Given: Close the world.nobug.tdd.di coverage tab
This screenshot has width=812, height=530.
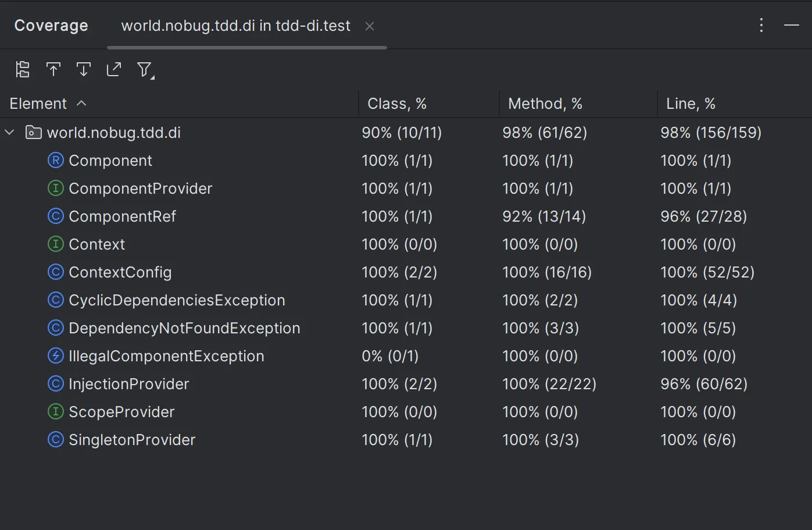Looking at the screenshot, I should pos(370,26).
